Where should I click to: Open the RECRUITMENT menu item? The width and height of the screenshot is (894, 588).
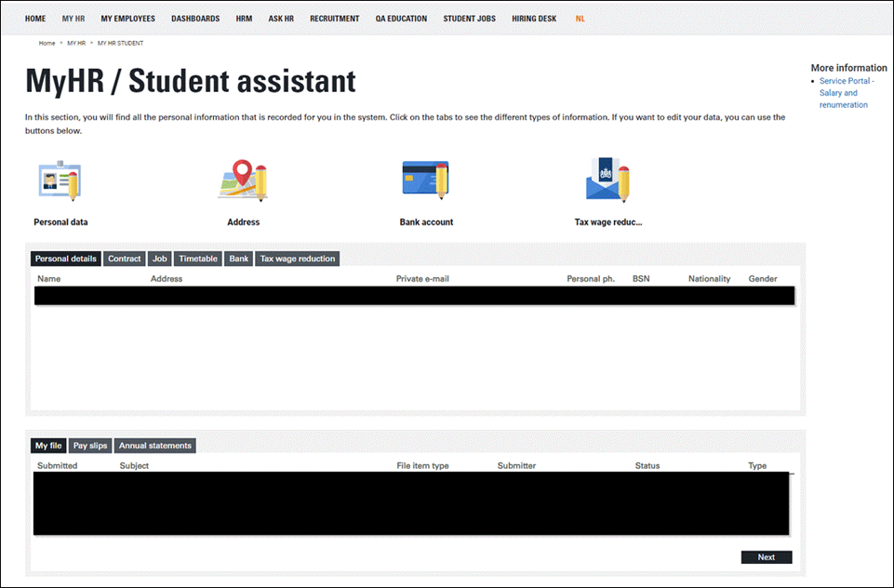click(335, 19)
